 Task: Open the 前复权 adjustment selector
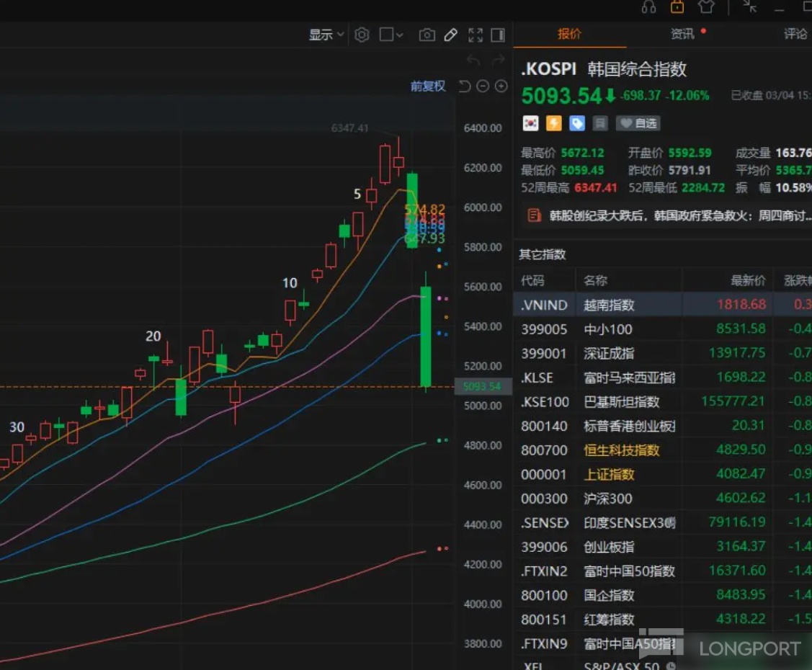pos(428,86)
